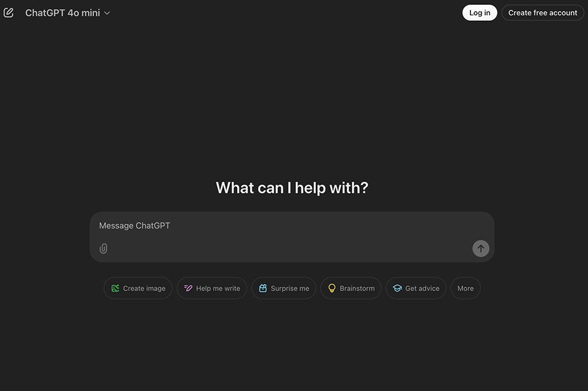588x391 pixels.
Task: Choose the Create image suggestion
Action: (138, 288)
